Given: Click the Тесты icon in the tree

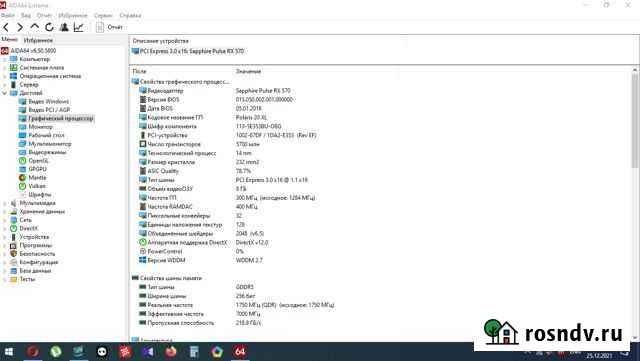Looking at the screenshot, I should pos(13,279).
